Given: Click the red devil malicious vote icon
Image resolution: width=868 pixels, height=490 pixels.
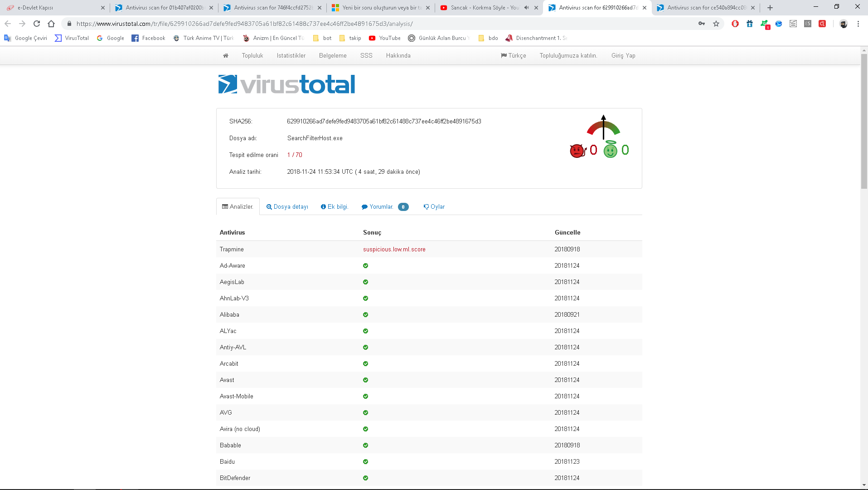Looking at the screenshot, I should coord(578,150).
